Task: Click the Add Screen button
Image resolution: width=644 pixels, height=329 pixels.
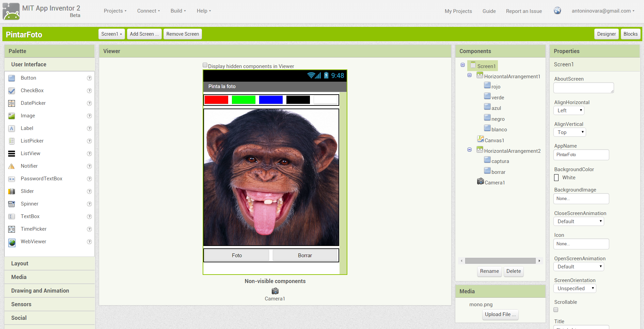Action: (x=144, y=34)
